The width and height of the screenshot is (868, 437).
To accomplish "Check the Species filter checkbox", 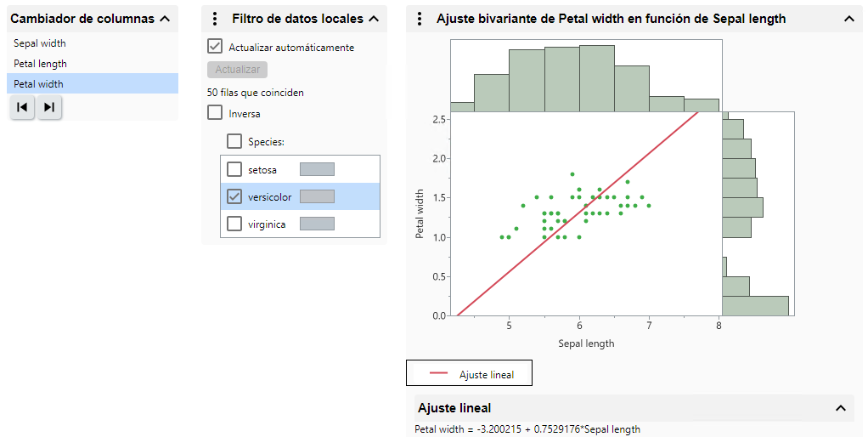I will point(234,141).
